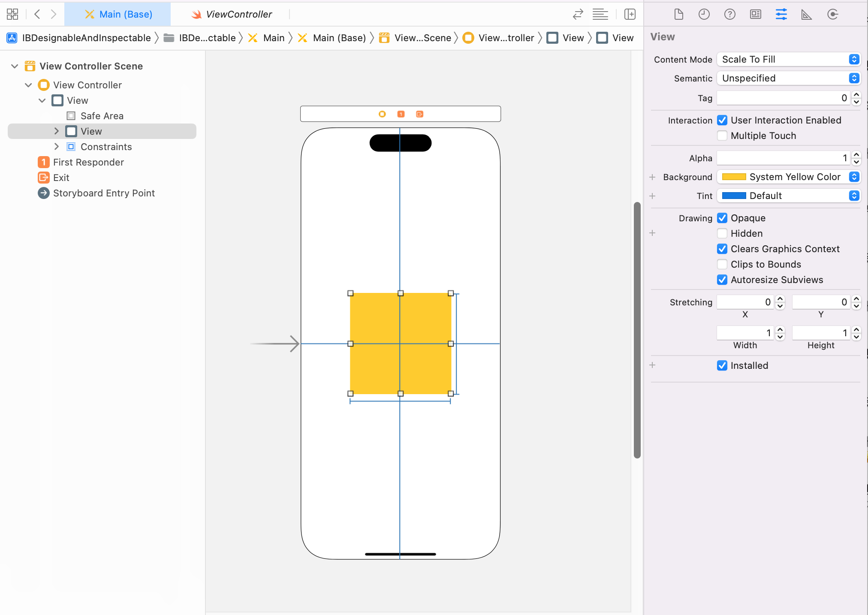Open the Connections inspector tab
The image size is (868, 615).
pyautogui.click(x=832, y=14)
